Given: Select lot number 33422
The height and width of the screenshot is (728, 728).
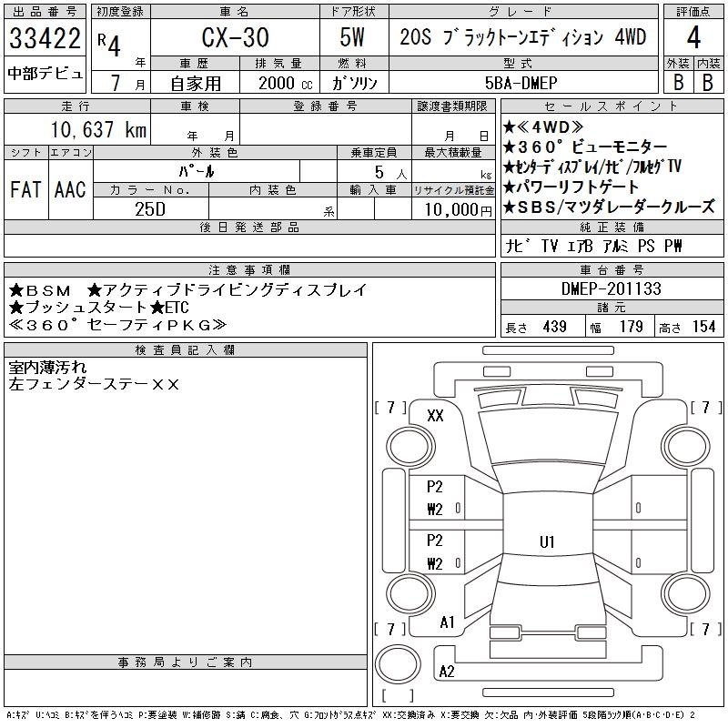Looking at the screenshot, I should coord(45,38).
